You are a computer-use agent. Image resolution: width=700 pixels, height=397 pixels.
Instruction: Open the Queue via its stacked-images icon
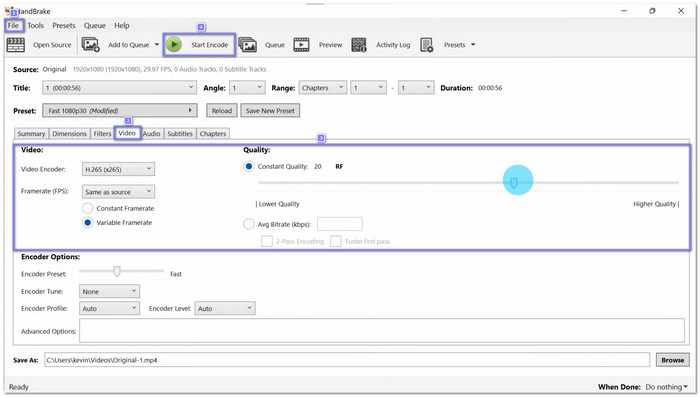248,45
